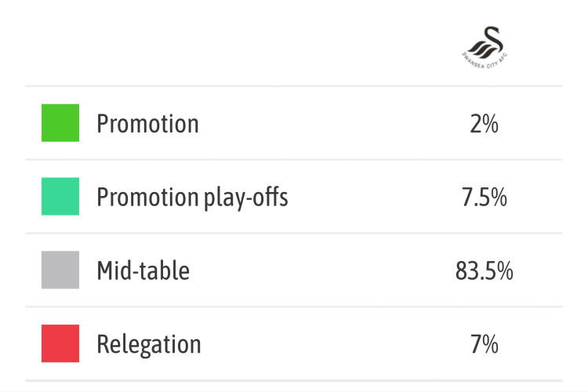Click the 2% promotion probability value
Image resolution: width=588 pixels, height=392 pixels.
[x=485, y=124]
